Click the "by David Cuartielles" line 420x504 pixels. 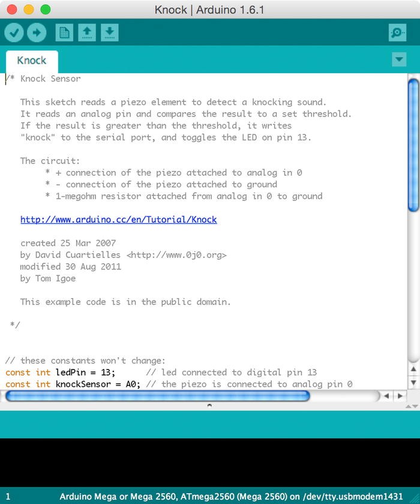click(x=124, y=255)
